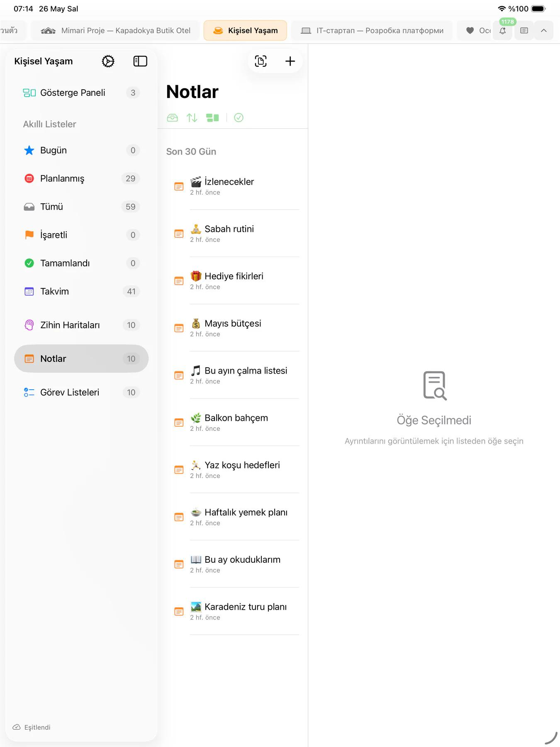Tap the note icon left of Hediye fikirleri
This screenshot has height=747, width=560.
coord(179,281)
